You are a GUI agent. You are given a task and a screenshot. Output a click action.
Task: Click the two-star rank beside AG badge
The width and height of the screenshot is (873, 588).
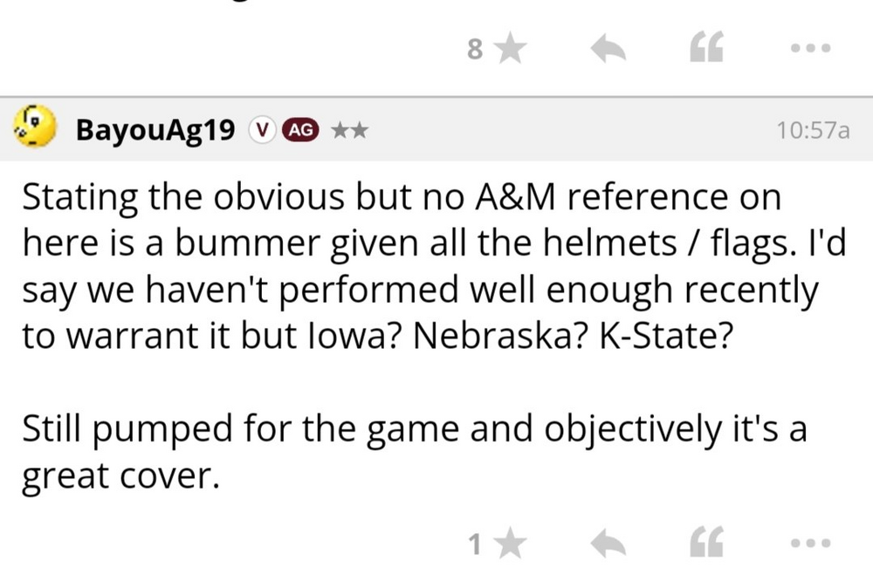[x=347, y=131]
